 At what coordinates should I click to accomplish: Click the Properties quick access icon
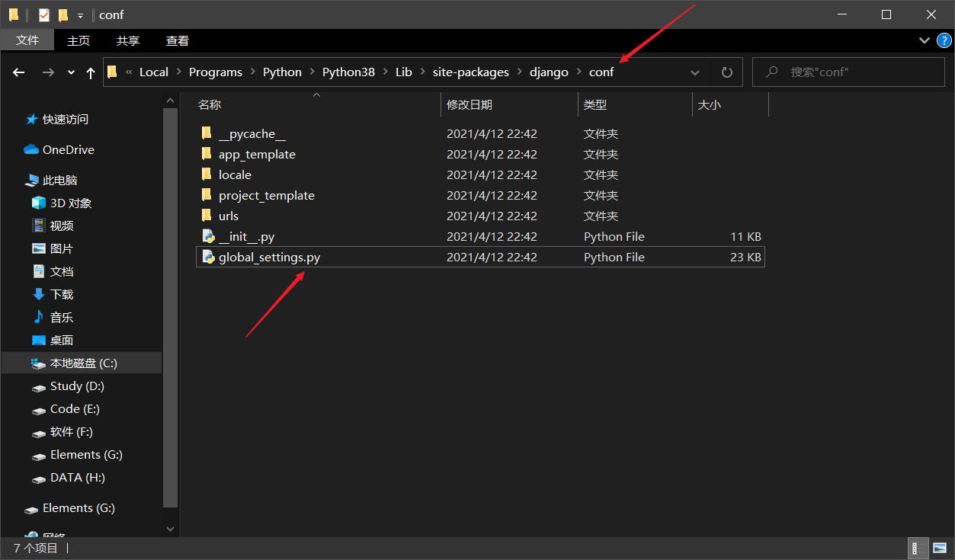pos(44,14)
